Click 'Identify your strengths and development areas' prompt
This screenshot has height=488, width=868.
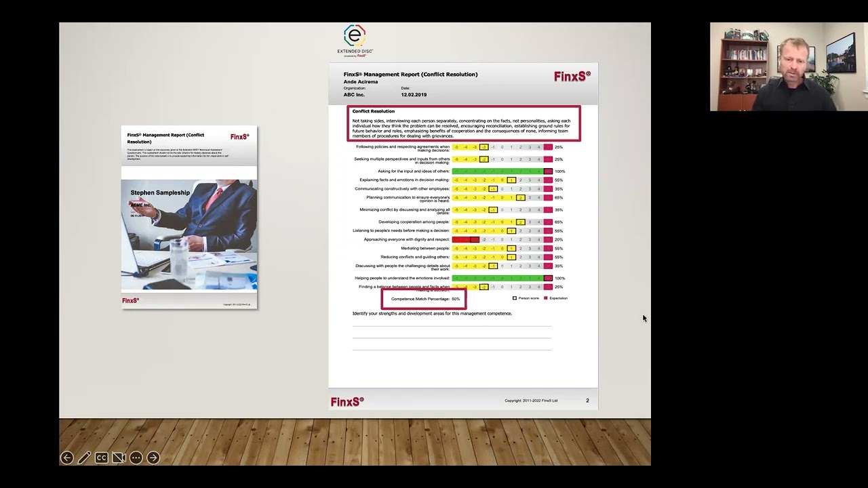432,314
